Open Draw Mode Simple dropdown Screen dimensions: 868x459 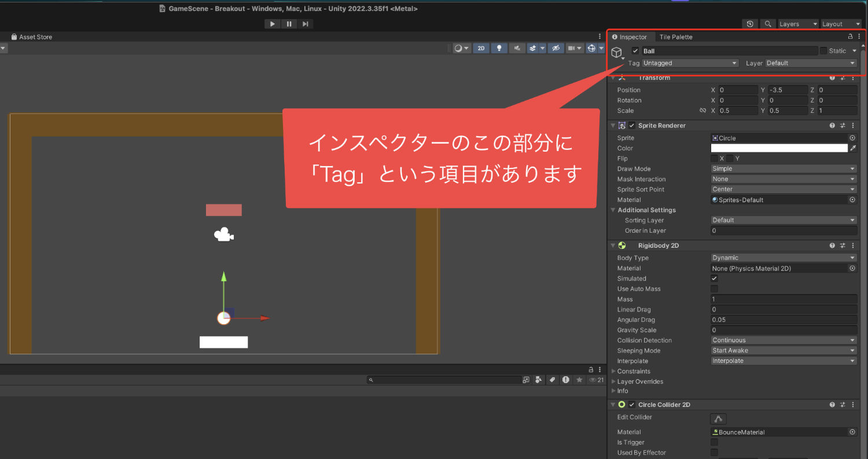(x=784, y=169)
